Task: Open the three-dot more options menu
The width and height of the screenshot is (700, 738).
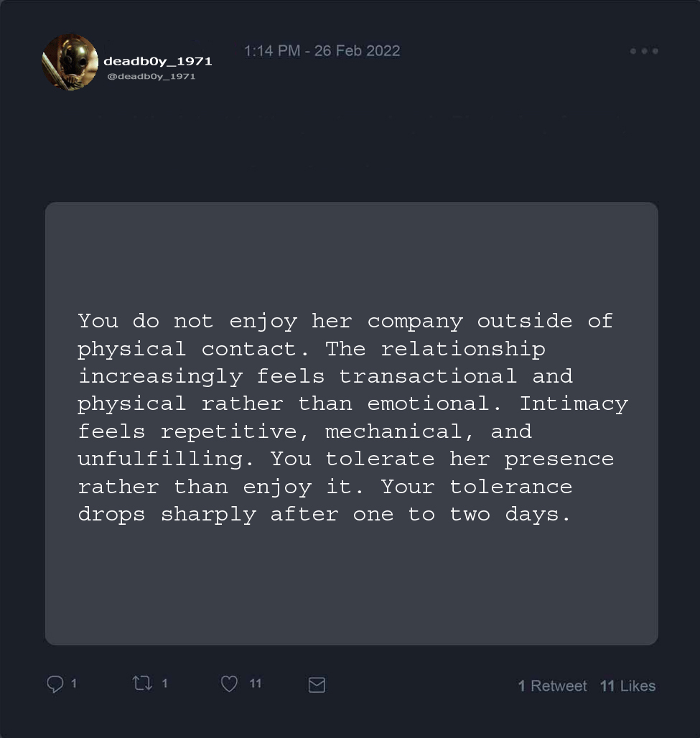Action: [x=644, y=51]
